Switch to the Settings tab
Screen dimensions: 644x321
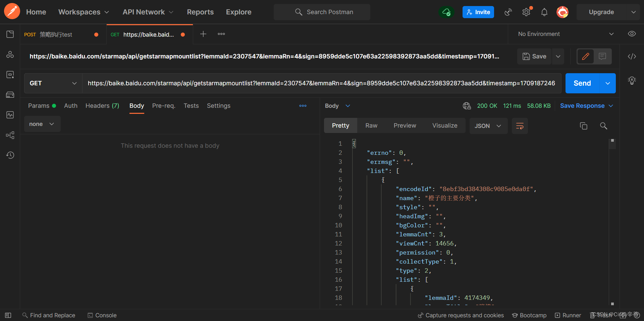pyautogui.click(x=219, y=106)
